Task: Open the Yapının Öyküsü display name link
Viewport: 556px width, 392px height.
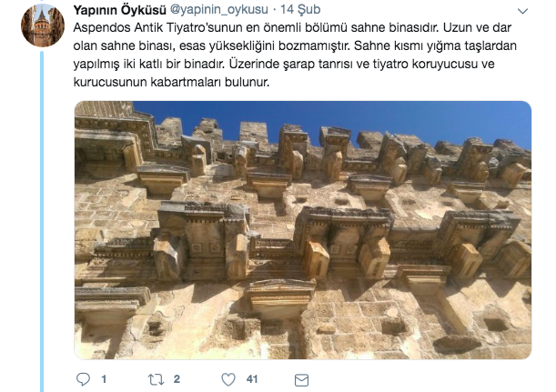Action: point(119,10)
